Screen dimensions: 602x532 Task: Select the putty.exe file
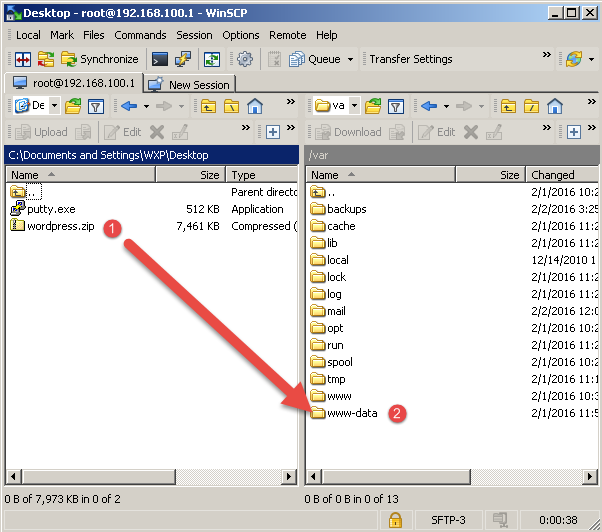pyautogui.click(x=51, y=209)
